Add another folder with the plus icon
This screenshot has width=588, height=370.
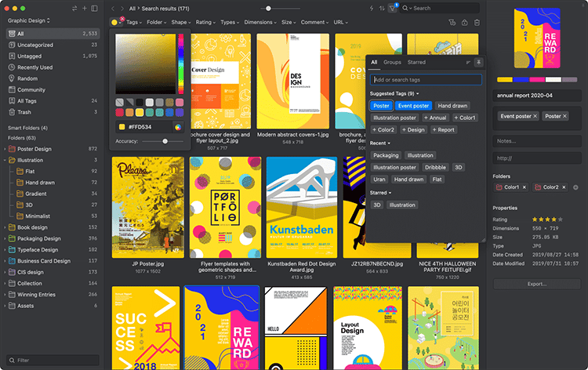coord(575,187)
